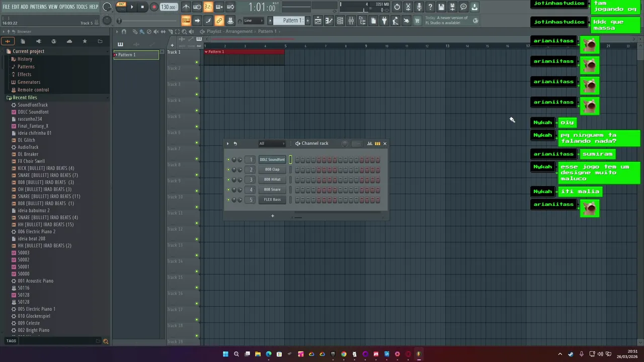Screen dimensions: 644x362
Task: Select the zoom magnifier tool in Playlist
Action: (x=184, y=32)
